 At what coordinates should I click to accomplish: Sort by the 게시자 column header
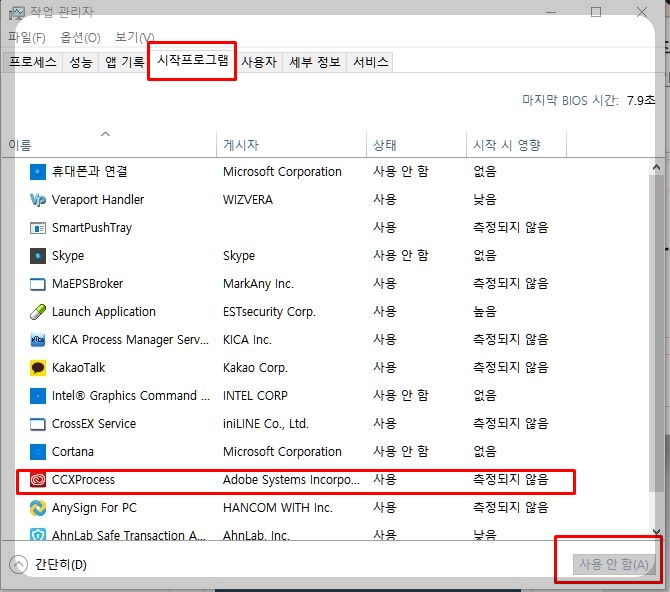point(291,144)
